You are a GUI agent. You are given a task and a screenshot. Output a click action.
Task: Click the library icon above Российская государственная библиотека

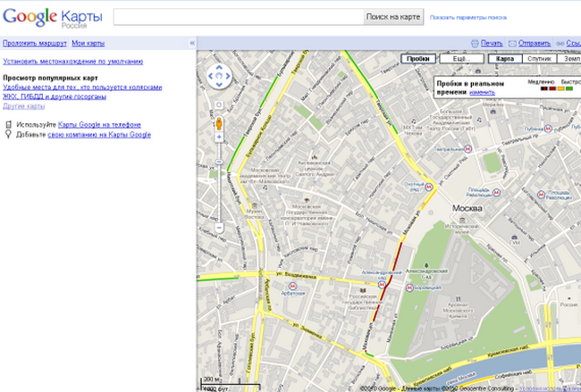coord(363,290)
